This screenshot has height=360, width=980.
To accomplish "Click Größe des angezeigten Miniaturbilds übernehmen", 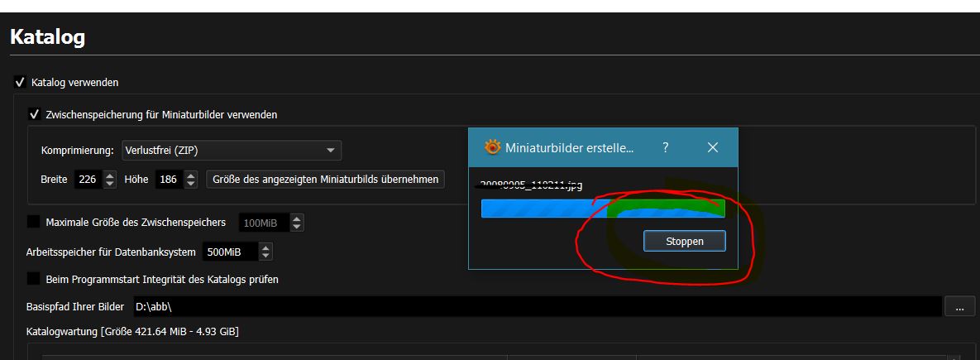I will (x=325, y=180).
